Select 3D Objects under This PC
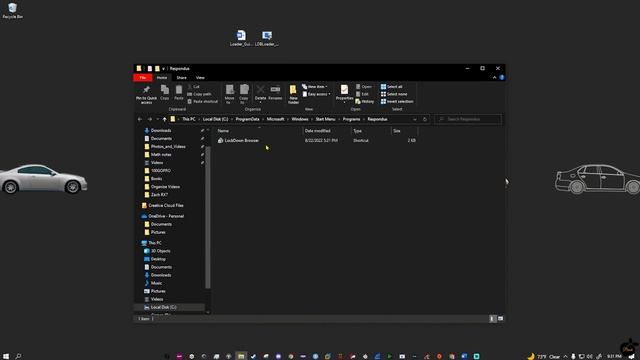This screenshot has width=640, height=360. [x=160, y=251]
